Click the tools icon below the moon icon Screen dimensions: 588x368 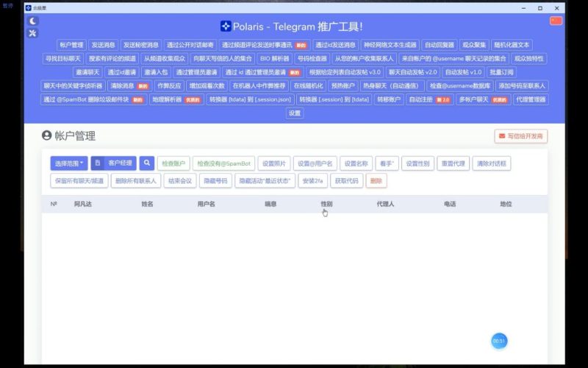click(x=32, y=33)
